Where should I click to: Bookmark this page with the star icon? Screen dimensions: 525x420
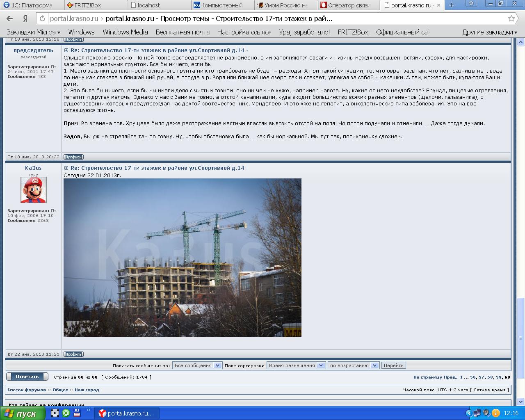(x=511, y=18)
